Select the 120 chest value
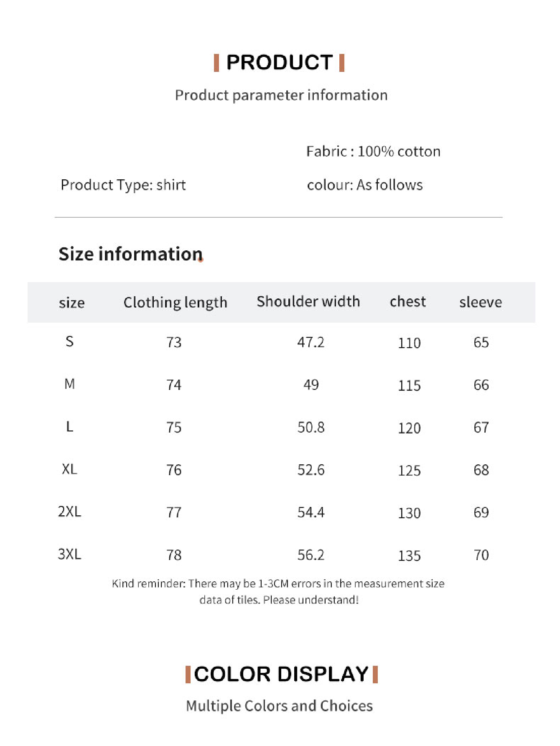 tap(409, 428)
